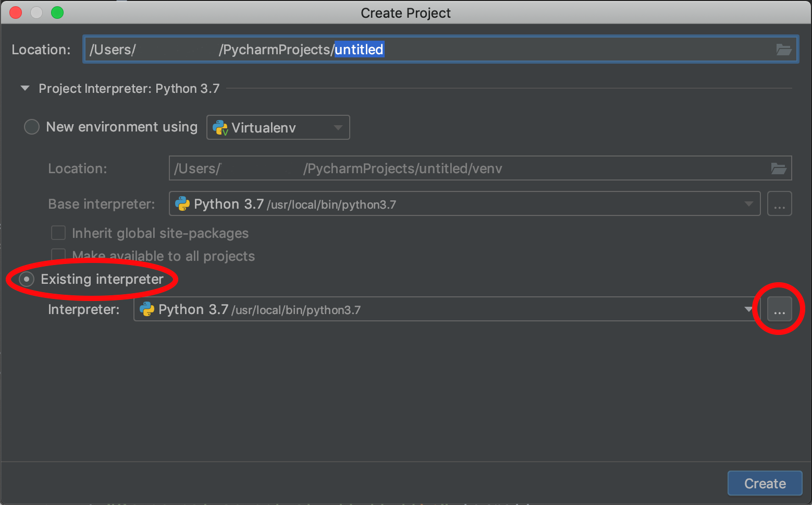
Task: Select the New environment using radio button
Action: tap(32, 127)
